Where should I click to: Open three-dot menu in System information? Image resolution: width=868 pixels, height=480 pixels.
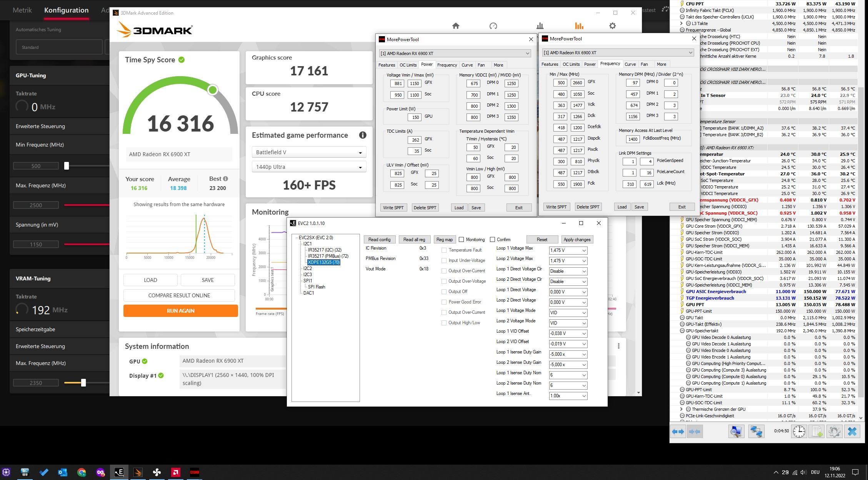click(x=618, y=346)
